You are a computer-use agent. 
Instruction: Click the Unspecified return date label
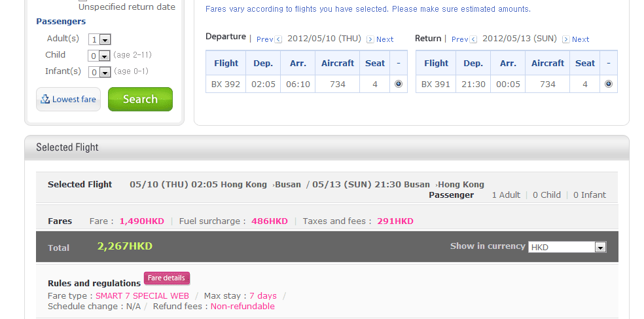click(127, 7)
